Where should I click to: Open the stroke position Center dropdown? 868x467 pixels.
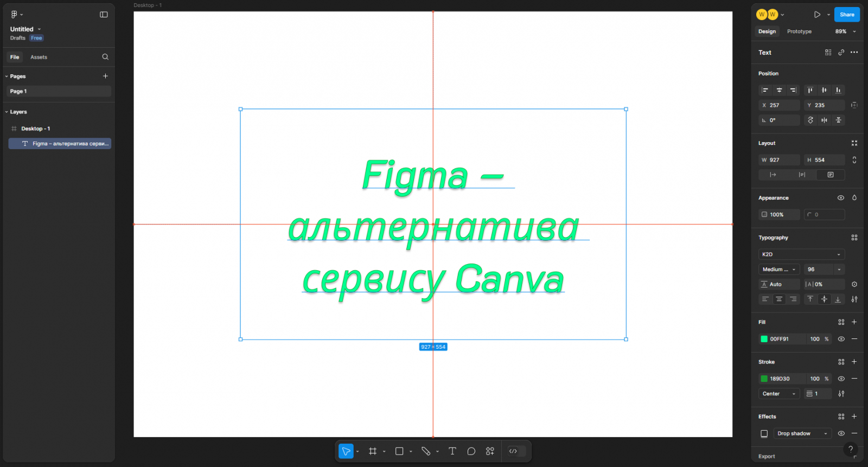[779, 394]
